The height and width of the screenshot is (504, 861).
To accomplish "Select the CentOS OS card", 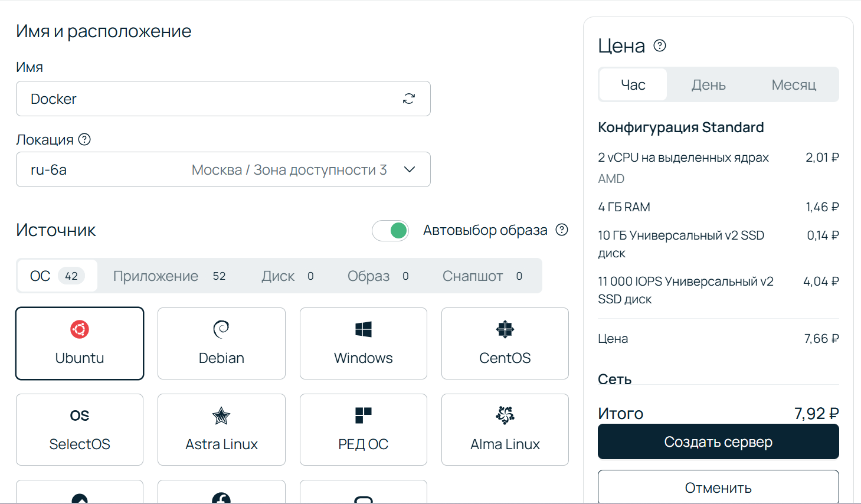I will (x=505, y=343).
